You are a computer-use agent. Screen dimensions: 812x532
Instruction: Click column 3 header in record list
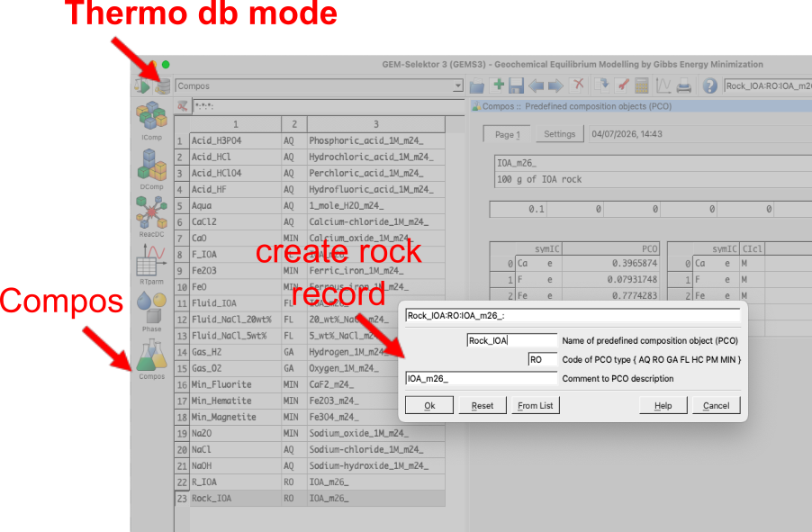point(376,124)
